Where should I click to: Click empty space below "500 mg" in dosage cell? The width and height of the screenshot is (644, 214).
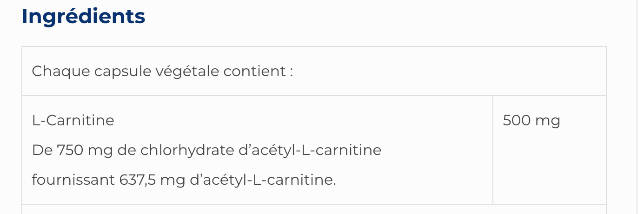(x=549, y=172)
